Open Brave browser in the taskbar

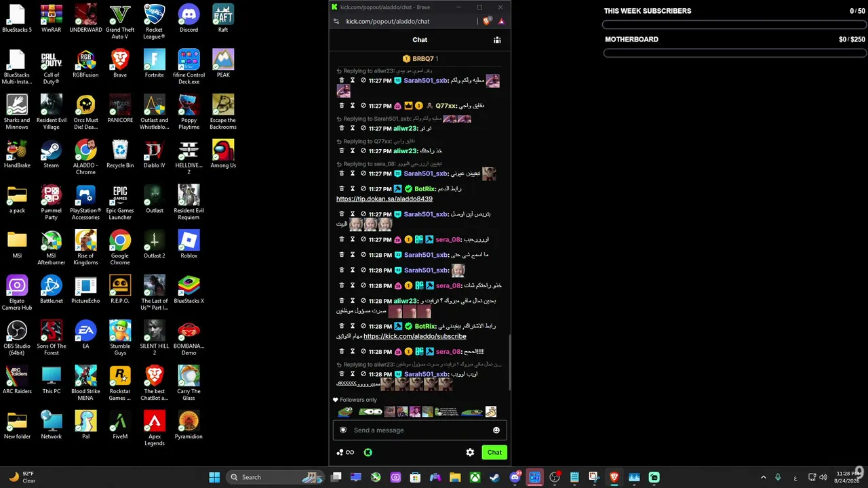tap(614, 477)
